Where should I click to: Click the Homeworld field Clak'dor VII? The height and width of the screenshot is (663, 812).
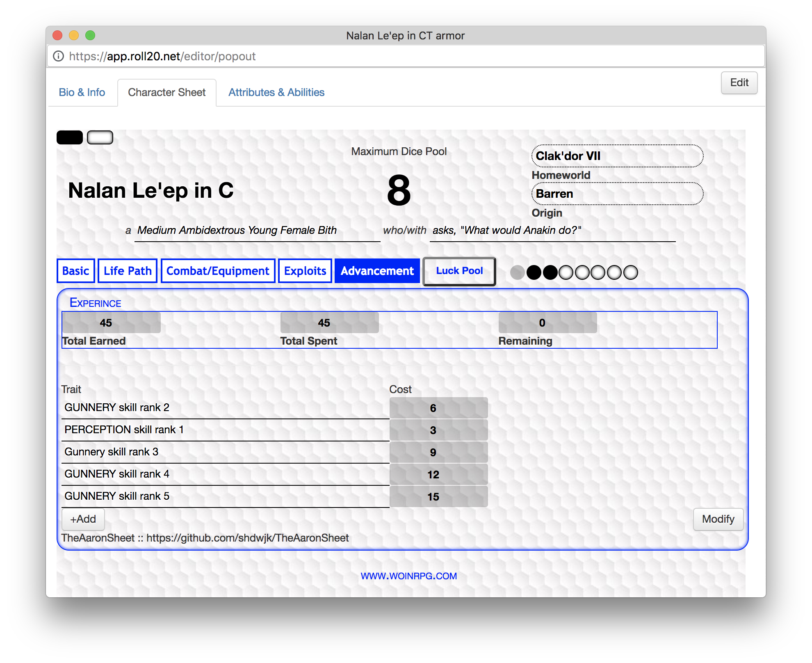617,156
